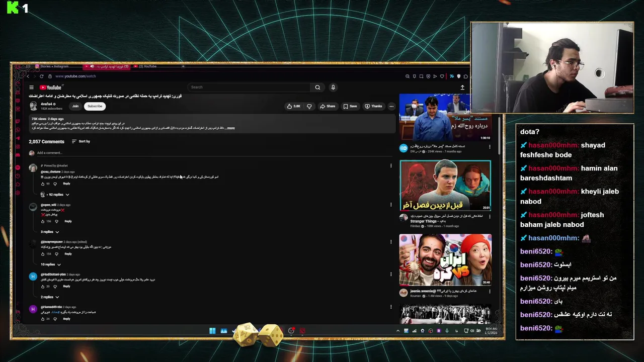This screenshot has height=362, width=644.
Task: Click the Join membership button
Action: click(75, 106)
